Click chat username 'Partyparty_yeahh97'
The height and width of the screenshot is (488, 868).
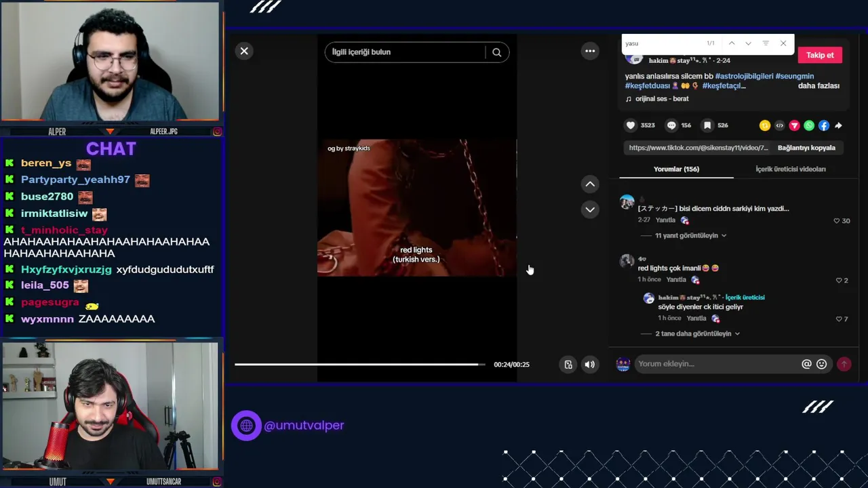click(75, 180)
